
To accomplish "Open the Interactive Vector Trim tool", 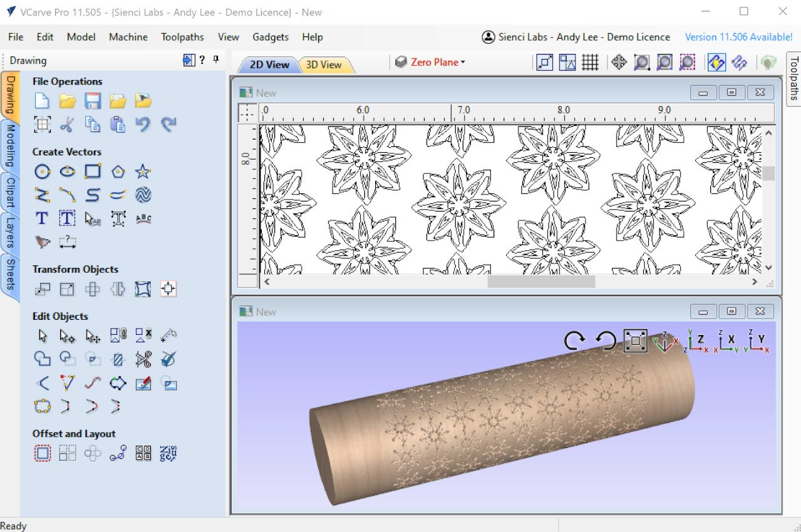I will (x=142, y=359).
